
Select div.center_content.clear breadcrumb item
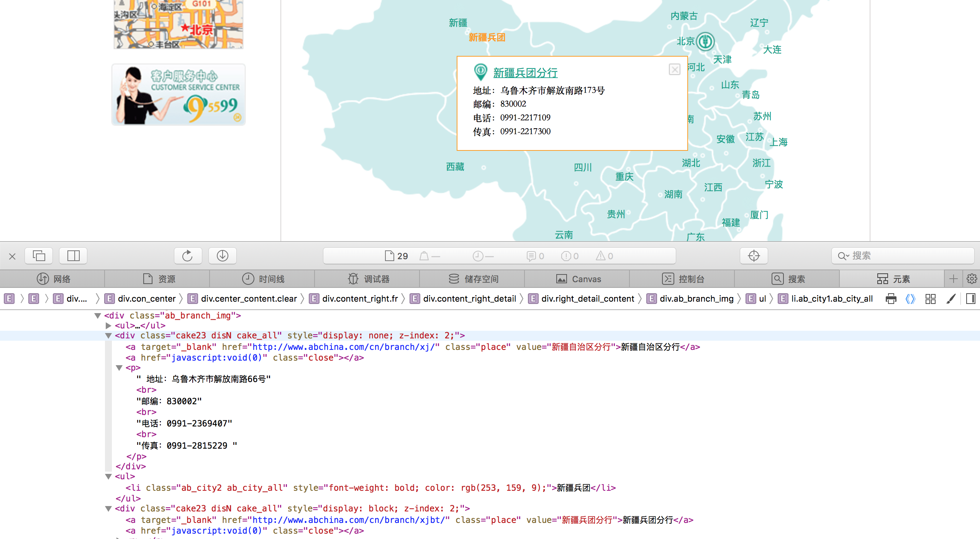[x=243, y=299]
